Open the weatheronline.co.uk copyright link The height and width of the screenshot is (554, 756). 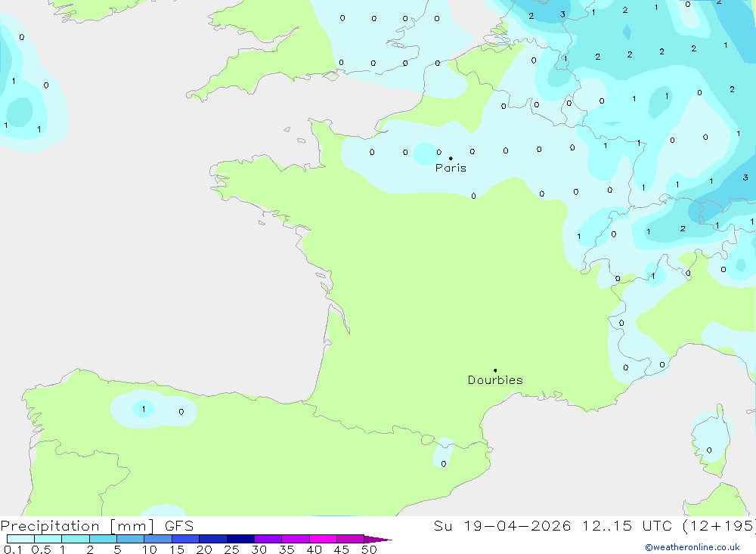click(692, 547)
